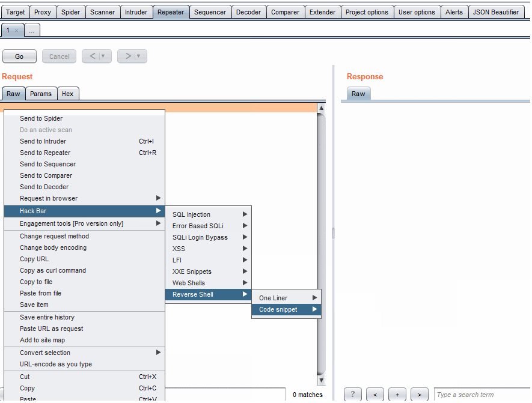Switch to the Intruder tab

click(136, 12)
